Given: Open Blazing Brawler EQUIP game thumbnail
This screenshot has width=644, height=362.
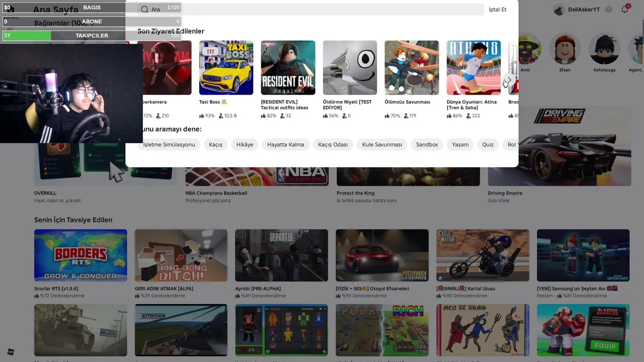Looking at the screenshot, I should 583,330.
